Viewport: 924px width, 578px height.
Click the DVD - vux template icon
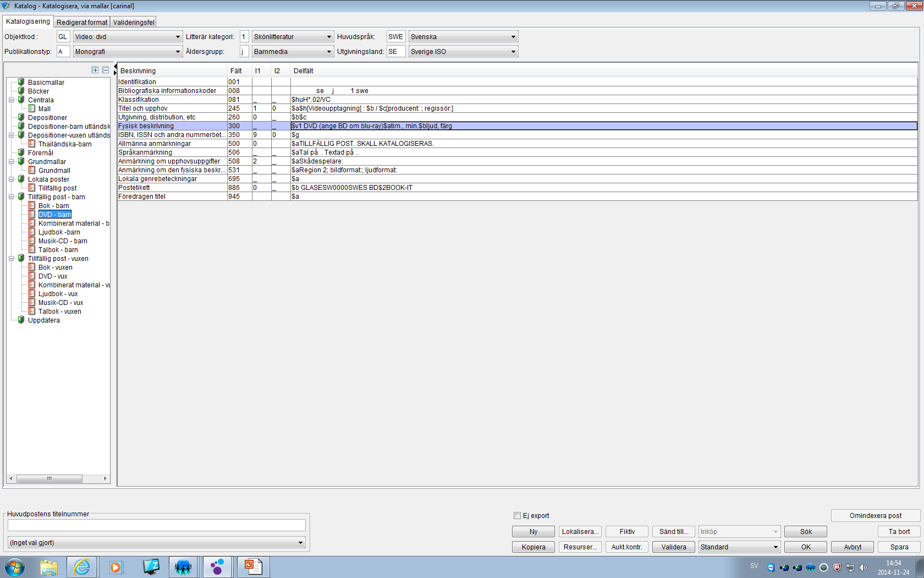(x=32, y=276)
